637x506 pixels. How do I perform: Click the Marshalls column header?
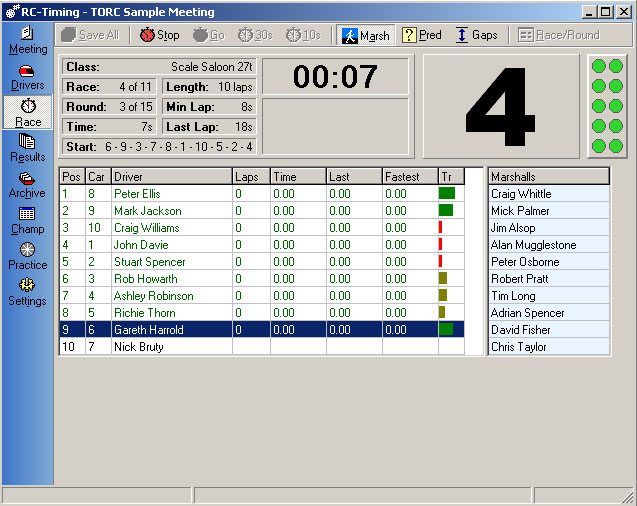pyautogui.click(x=548, y=177)
